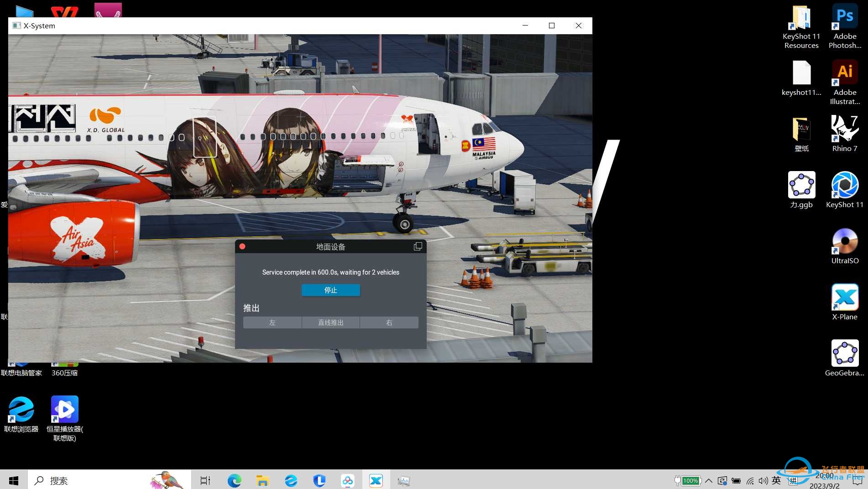Open Windows Start menu
The height and width of the screenshot is (489, 868).
click(x=14, y=480)
